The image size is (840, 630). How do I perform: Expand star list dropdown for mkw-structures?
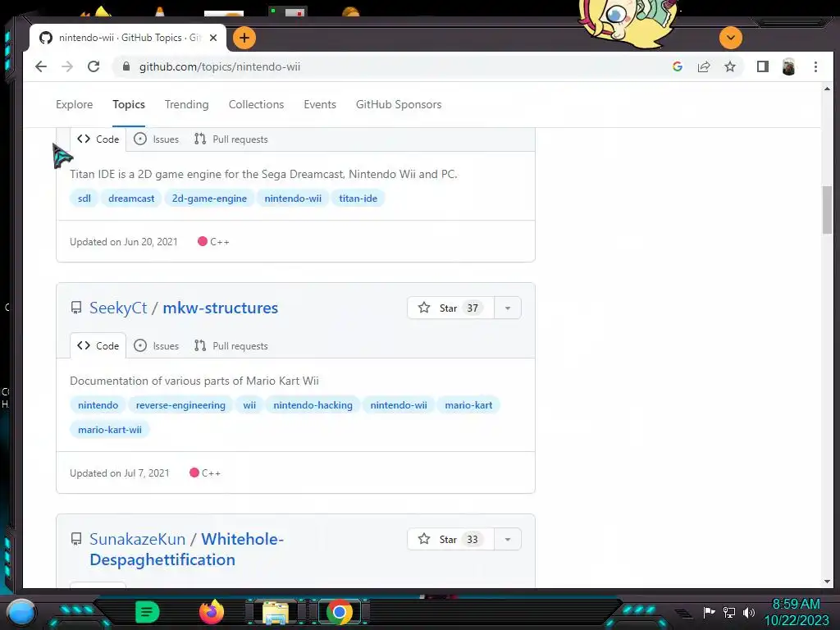click(507, 308)
